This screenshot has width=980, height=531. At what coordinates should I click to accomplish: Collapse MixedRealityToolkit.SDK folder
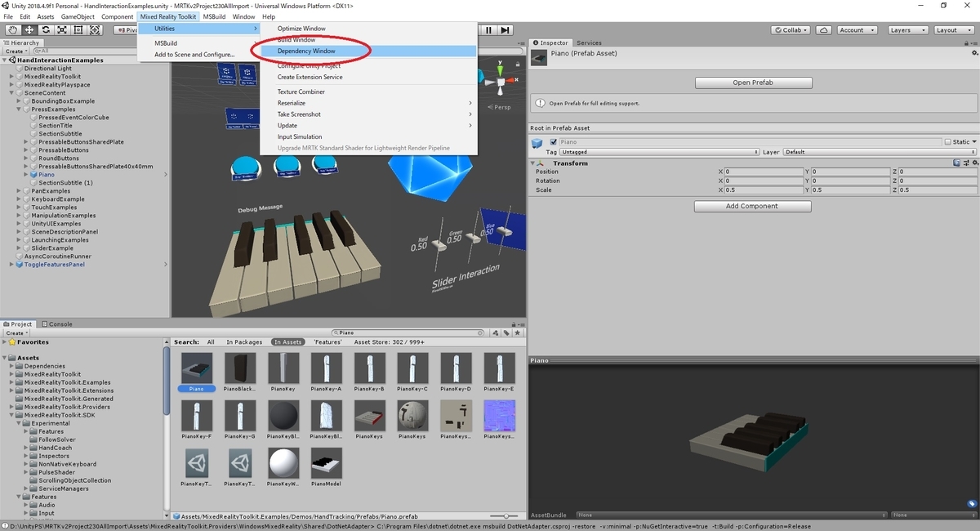tap(12, 415)
